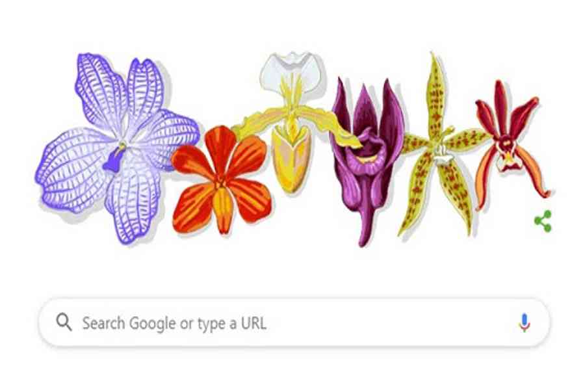Click the yellow-green spotted star-shaped orchid

click(x=440, y=149)
